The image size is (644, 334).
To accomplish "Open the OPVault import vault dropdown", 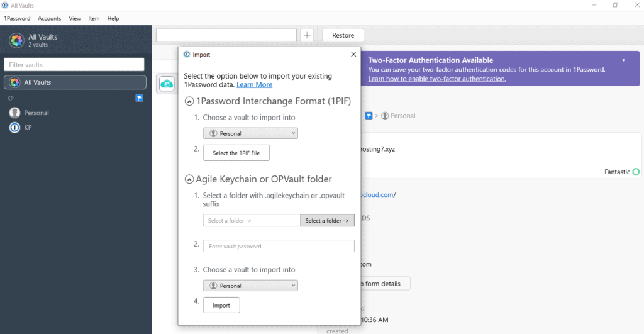I will [250, 286].
